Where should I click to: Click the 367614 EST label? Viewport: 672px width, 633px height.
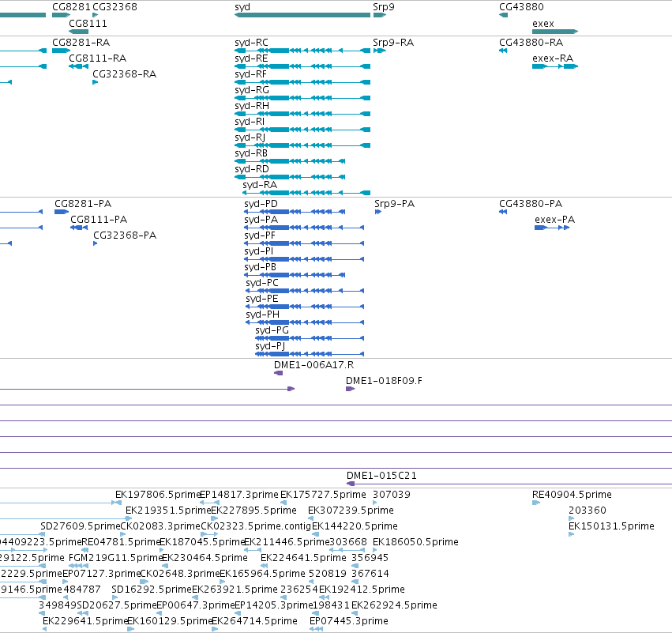click(370, 574)
